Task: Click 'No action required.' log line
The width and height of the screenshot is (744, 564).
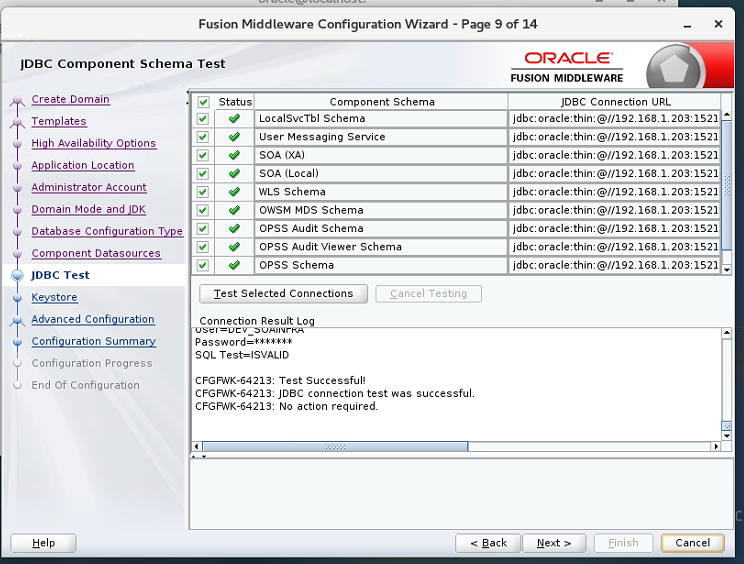Action: tap(328, 406)
